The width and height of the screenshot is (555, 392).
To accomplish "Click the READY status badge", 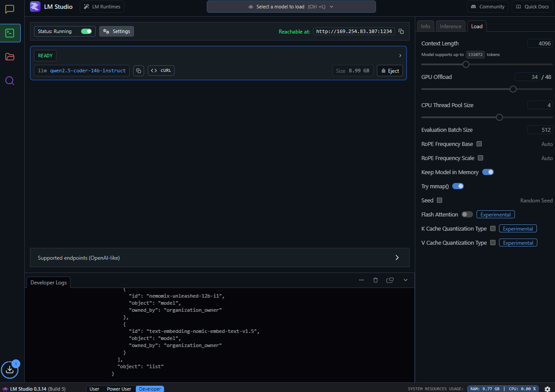I will [45, 56].
